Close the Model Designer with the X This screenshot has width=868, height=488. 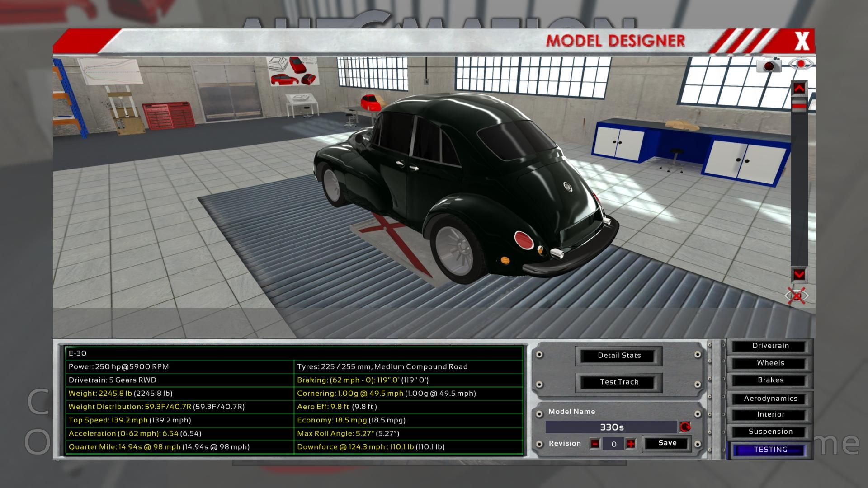(802, 42)
